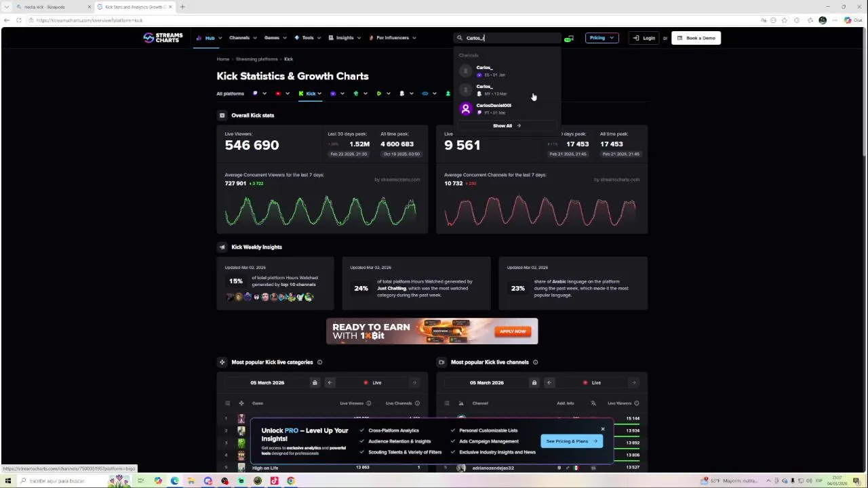Expand the Twitch platform dropdown arrow

coord(264,94)
